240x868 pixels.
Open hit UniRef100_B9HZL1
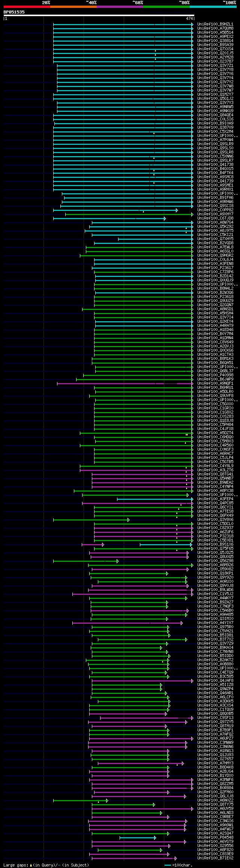[x=215, y=24]
